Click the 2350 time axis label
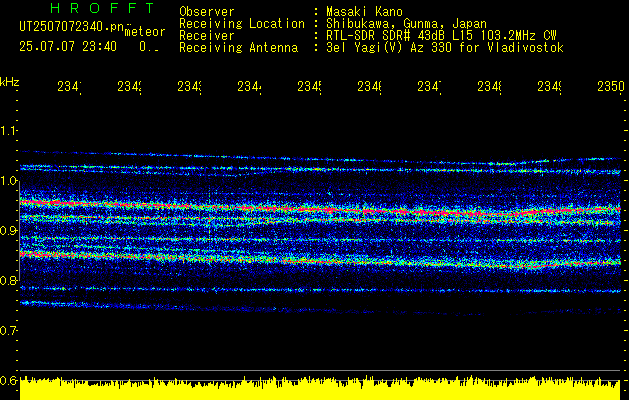The width and height of the screenshot is (629, 400). coord(611,86)
